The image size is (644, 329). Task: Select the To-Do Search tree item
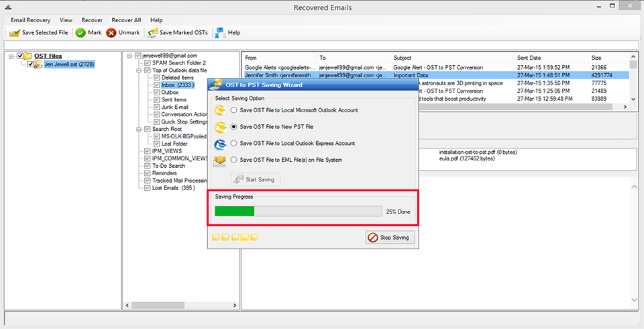tap(168, 166)
